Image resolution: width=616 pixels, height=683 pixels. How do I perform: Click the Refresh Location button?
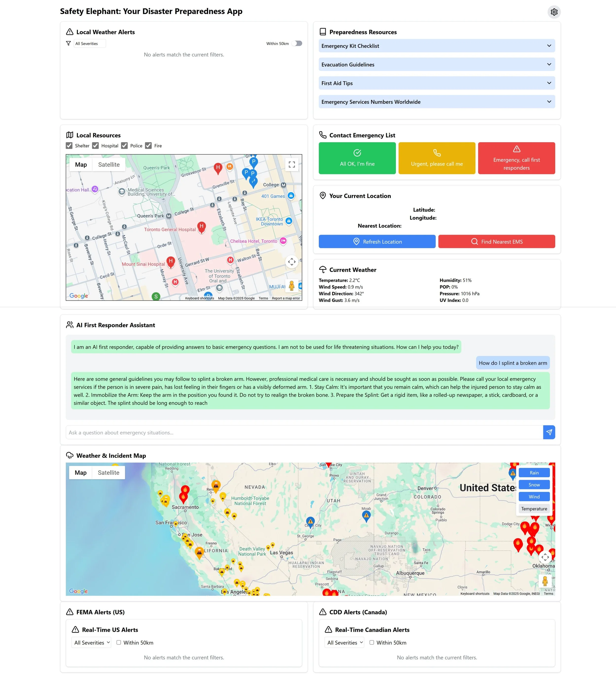pyautogui.click(x=377, y=242)
